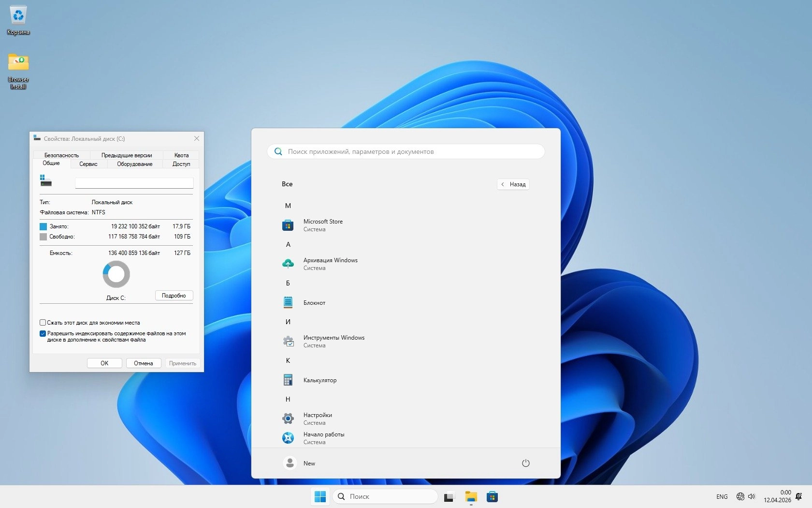The image size is (812, 508).
Task: Click the letter К group header
Action: pos(288,360)
